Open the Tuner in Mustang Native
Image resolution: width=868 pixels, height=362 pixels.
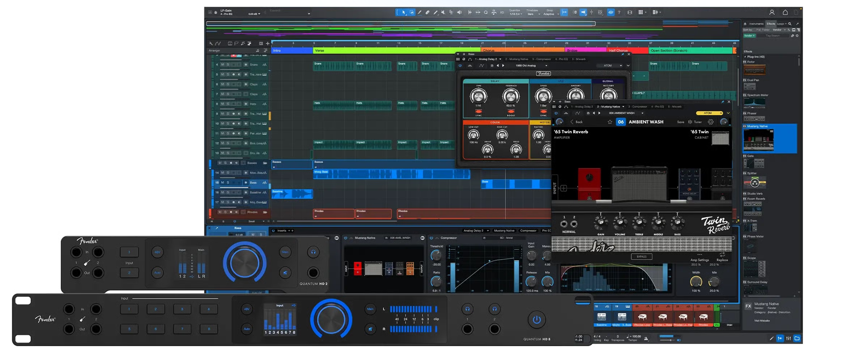(x=695, y=122)
